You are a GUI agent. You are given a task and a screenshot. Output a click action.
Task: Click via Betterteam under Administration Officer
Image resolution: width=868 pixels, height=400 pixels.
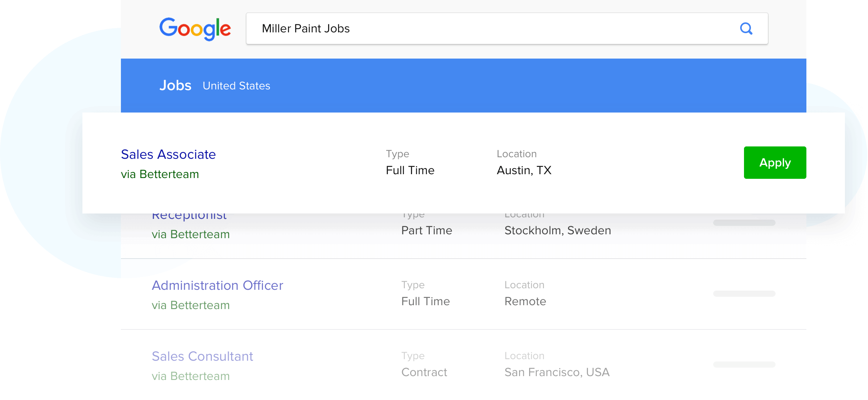(x=191, y=305)
